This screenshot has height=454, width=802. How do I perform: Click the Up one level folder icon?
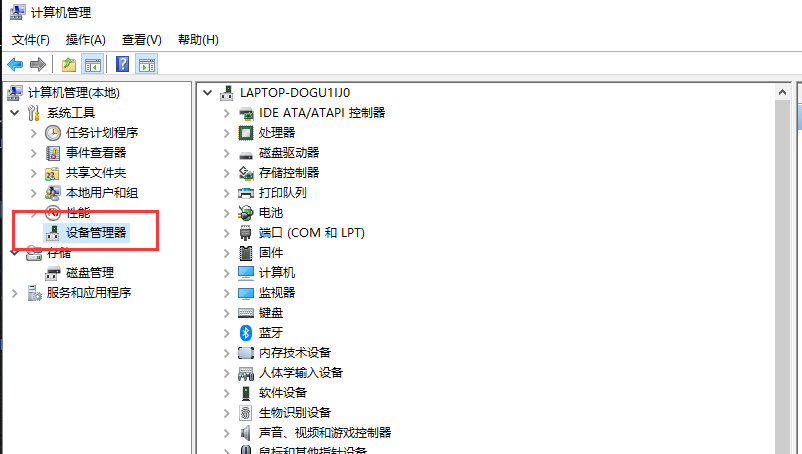(69, 65)
